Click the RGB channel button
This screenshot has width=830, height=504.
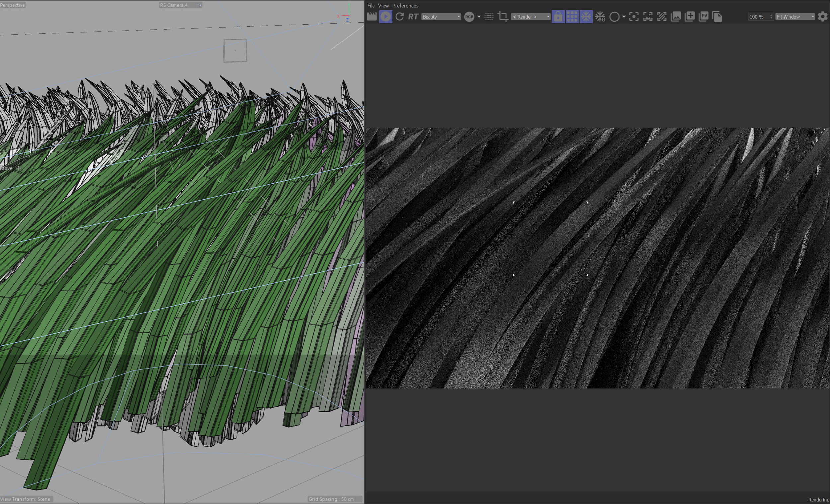click(469, 17)
